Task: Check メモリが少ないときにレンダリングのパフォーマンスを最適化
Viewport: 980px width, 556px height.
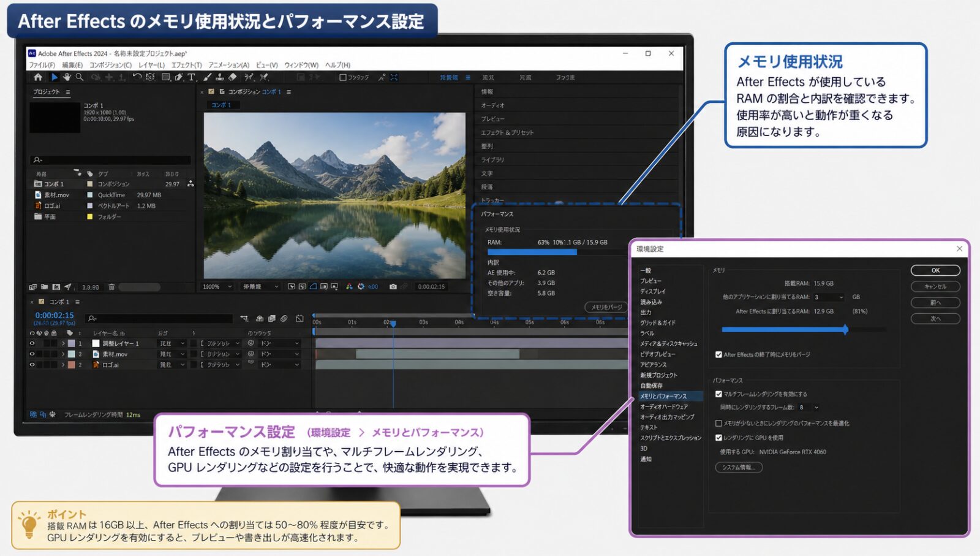Action: pos(718,423)
